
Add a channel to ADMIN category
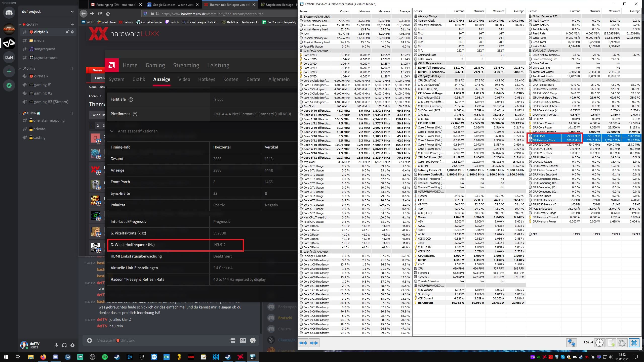click(72, 113)
